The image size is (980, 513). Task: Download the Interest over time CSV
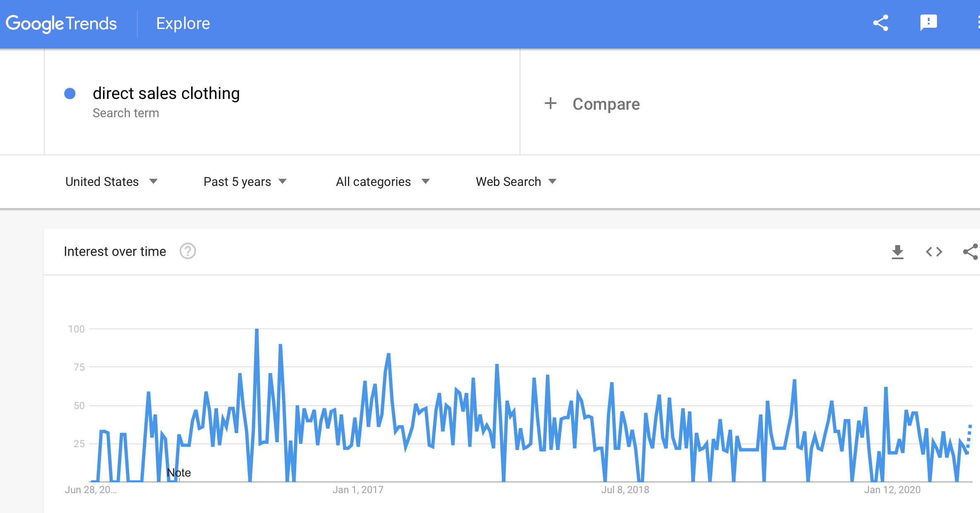click(897, 252)
